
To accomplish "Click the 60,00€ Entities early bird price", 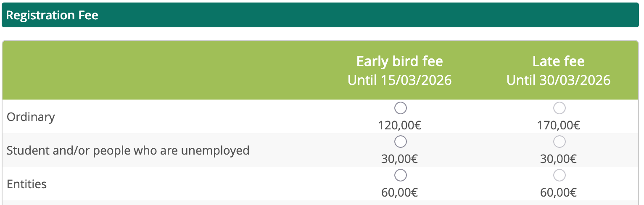I will click(x=399, y=192).
